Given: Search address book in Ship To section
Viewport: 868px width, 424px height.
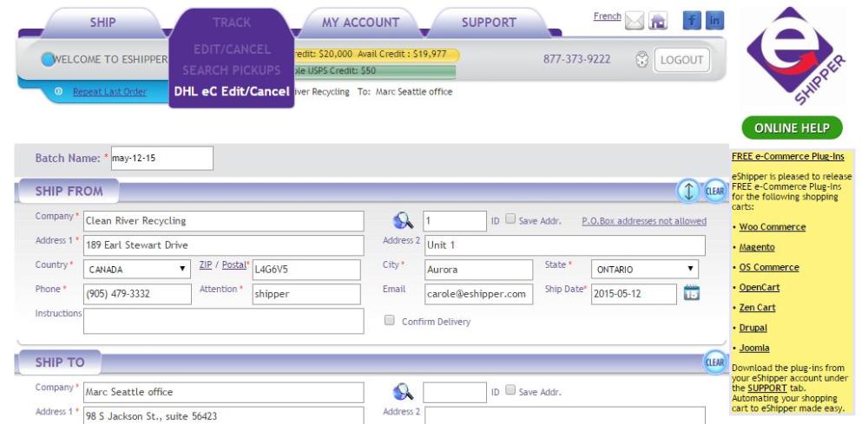Looking at the screenshot, I should pos(404,392).
